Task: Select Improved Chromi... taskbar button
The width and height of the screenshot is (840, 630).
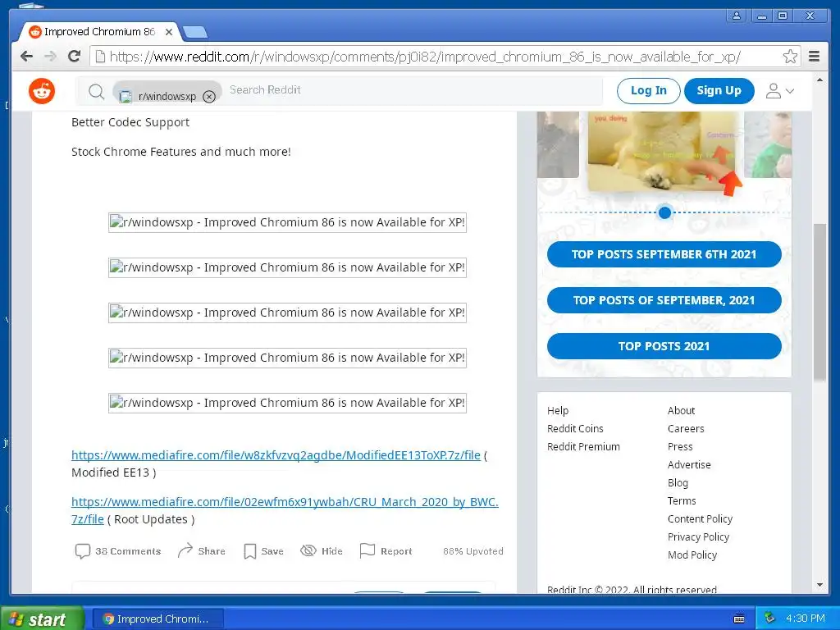Action: click(157, 619)
